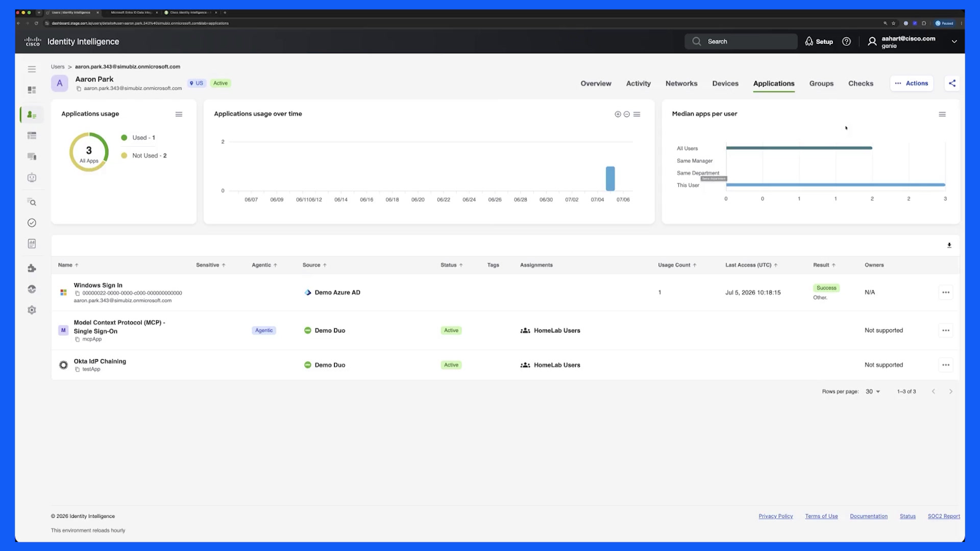Click the Setup button
Viewport: 980px width, 551px height.
point(819,42)
